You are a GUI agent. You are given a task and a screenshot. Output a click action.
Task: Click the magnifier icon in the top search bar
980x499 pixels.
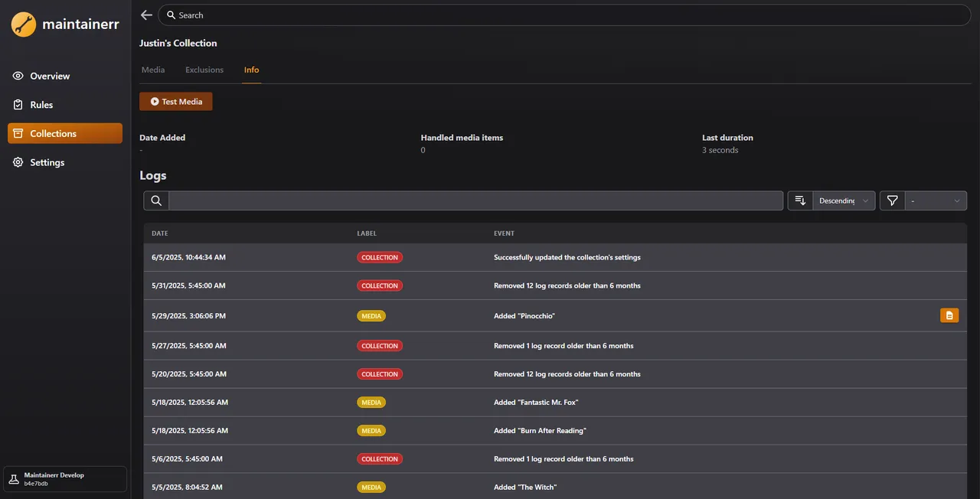tap(171, 15)
